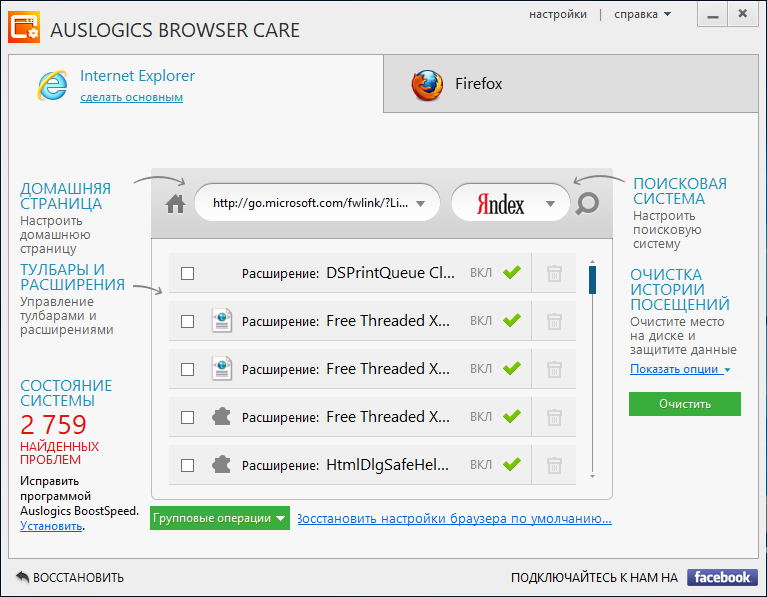
Task: Click document icon of first Free Threaded extension
Action: tap(222, 321)
